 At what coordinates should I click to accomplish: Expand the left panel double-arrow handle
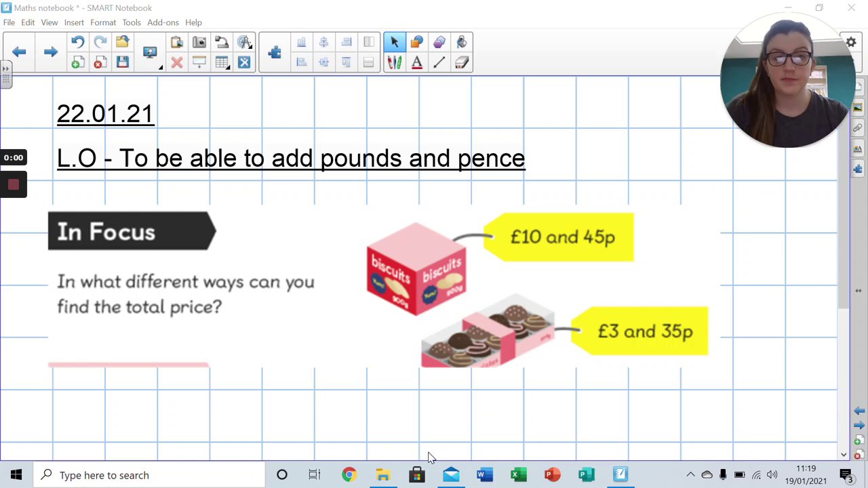5,68
